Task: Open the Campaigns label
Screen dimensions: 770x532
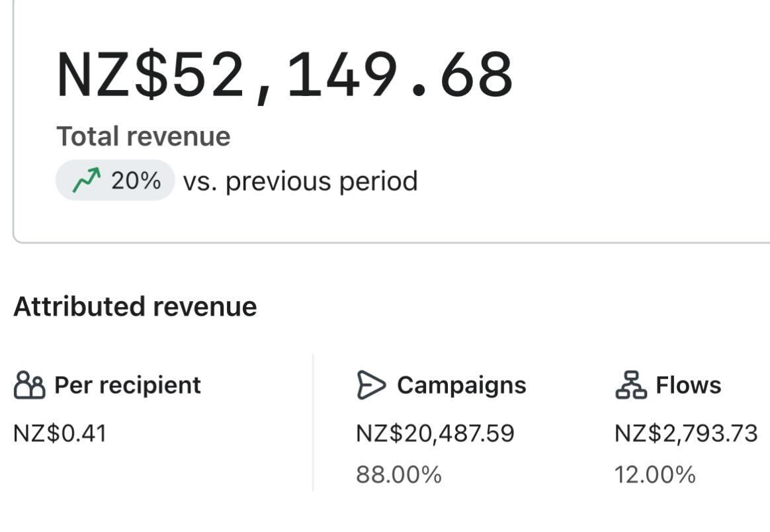Action: [x=462, y=385]
